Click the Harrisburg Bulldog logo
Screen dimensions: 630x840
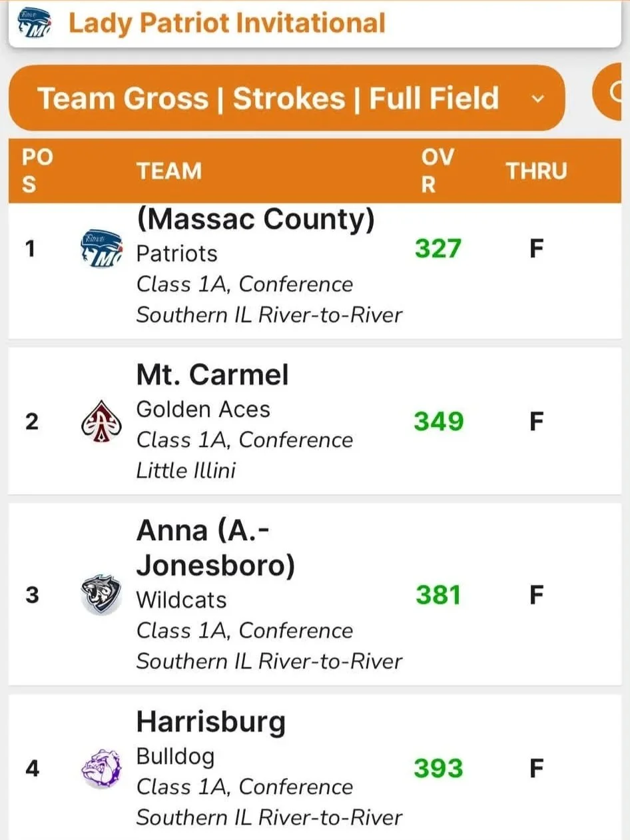(x=101, y=769)
